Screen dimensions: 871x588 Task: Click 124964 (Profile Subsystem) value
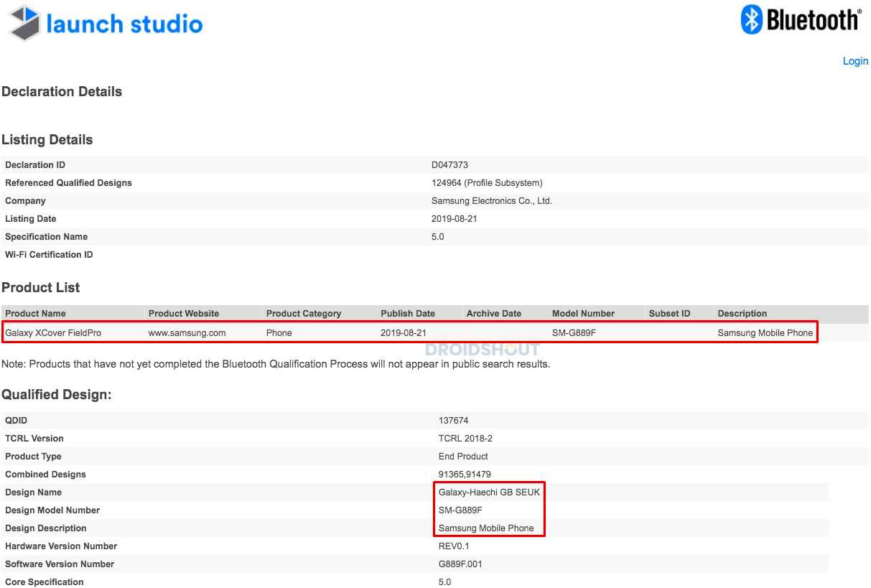coord(487,183)
